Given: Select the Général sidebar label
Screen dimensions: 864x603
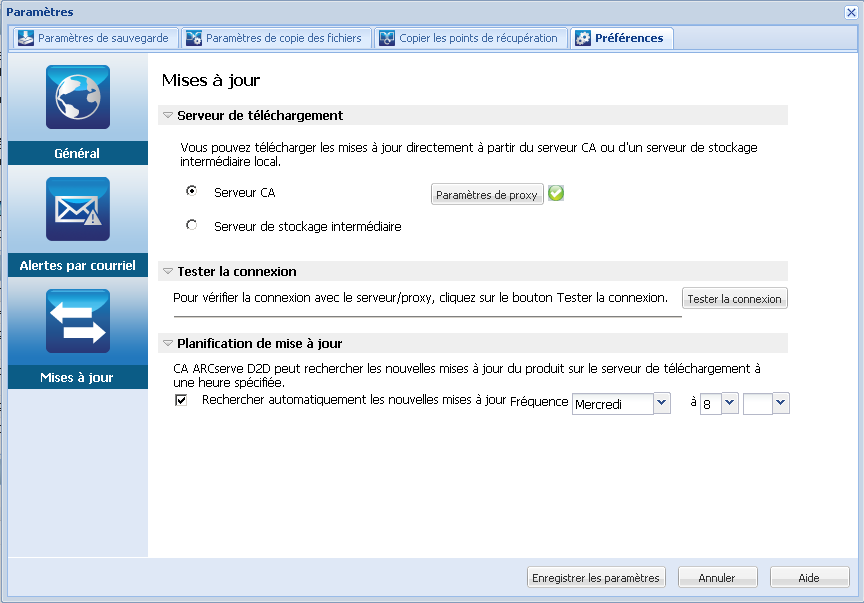Looking at the screenshot, I should [78, 153].
